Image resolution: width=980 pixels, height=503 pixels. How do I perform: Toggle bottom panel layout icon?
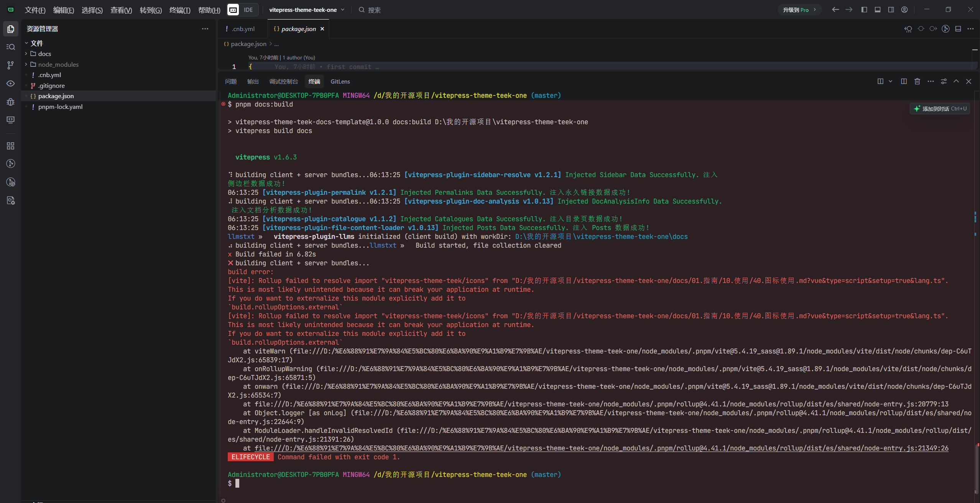click(x=878, y=10)
